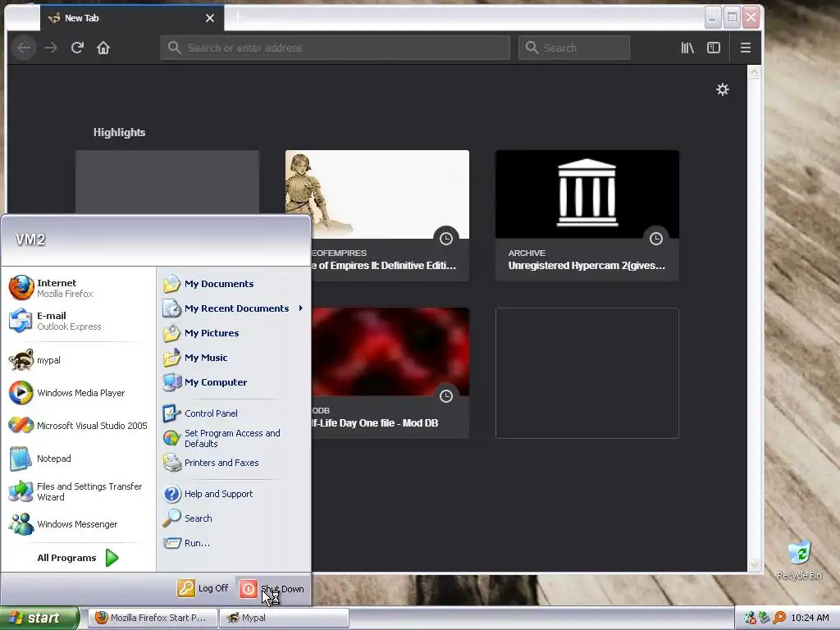Open Files and Settings Transfer Wizard
Image resolution: width=840 pixels, height=630 pixels.
point(78,491)
